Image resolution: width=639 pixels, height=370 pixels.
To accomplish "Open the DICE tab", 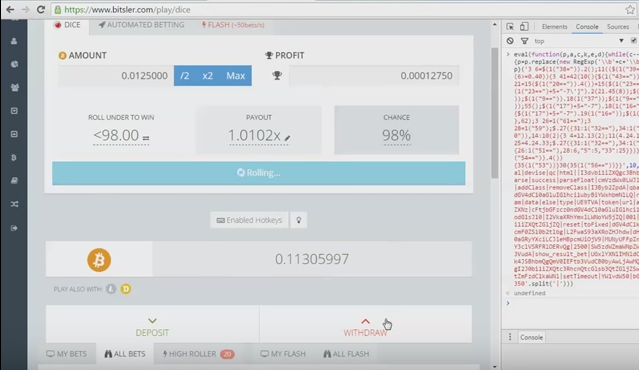I will (x=68, y=25).
